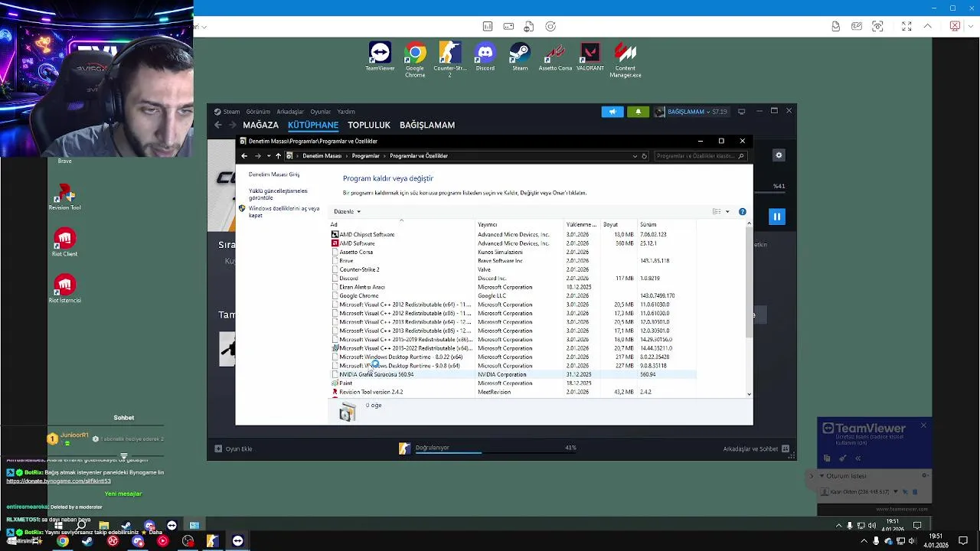
Task: Select Revision Tool version 2.4.2 row
Action: pos(513,392)
